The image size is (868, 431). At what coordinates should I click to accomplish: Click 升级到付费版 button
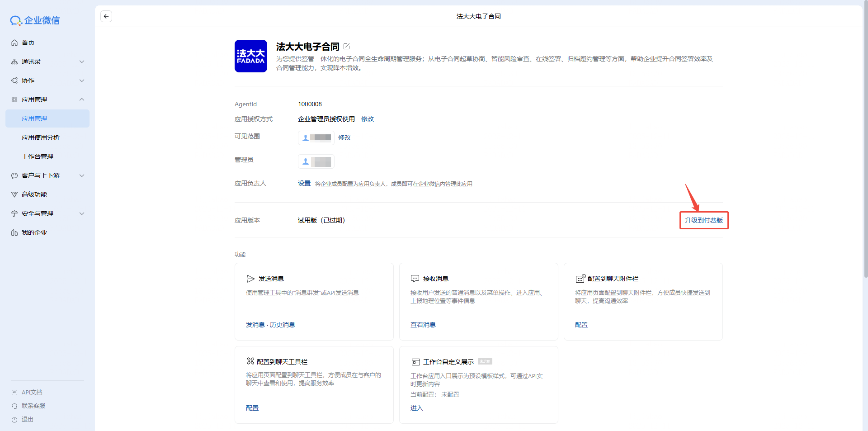click(704, 220)
